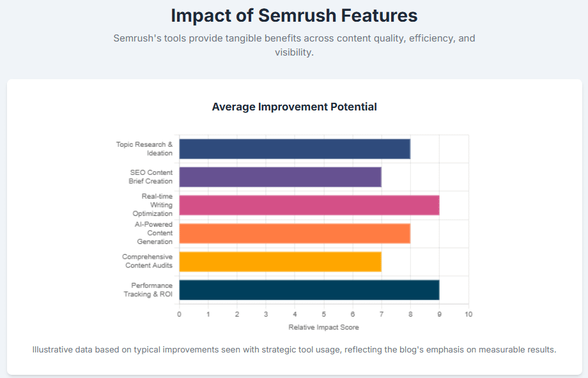588x378 pixels.
Task: Select the orange AI-Powered Content Generation bar
Action: (294, 233)
